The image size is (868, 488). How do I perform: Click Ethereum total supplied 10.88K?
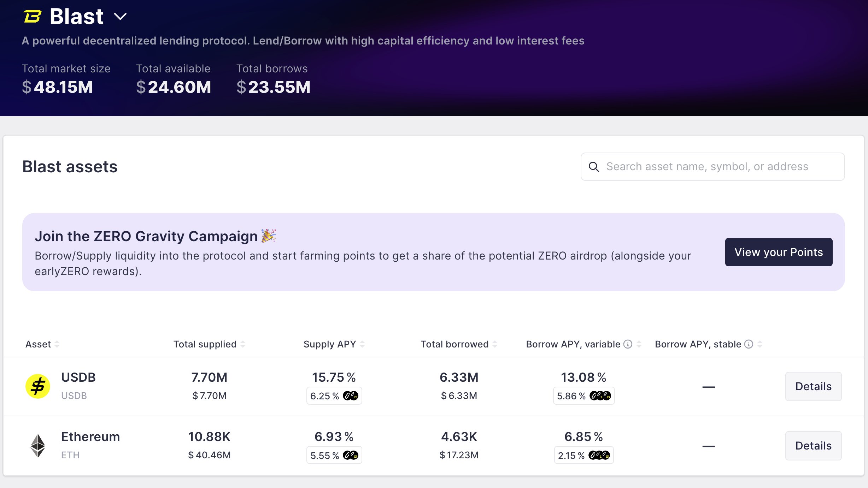[x=209, y=436]
